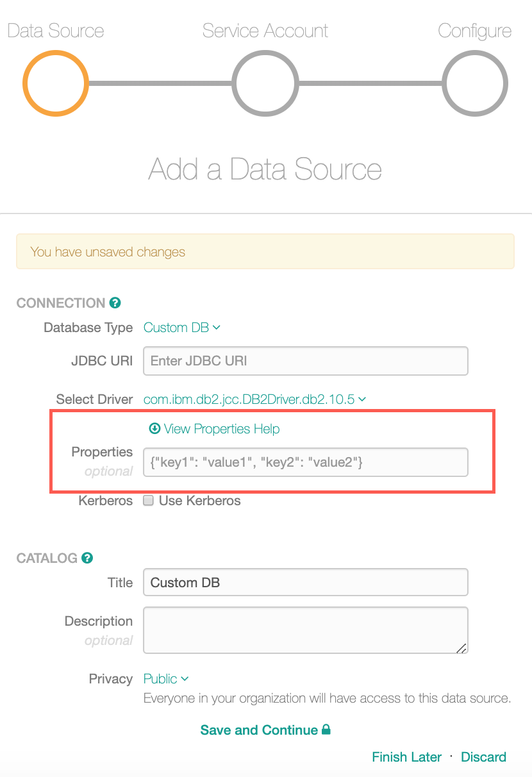The height and width of the screenshot is (777, 532).
Task: Expand the Select Driver DB2Driver dropdown
Action: click(x=254, y=399)
